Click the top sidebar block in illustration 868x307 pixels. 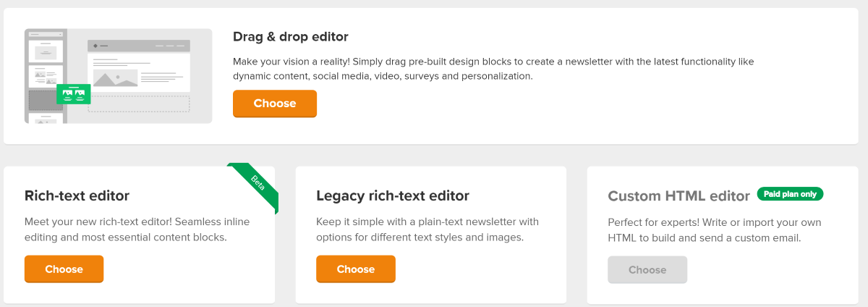46,51
